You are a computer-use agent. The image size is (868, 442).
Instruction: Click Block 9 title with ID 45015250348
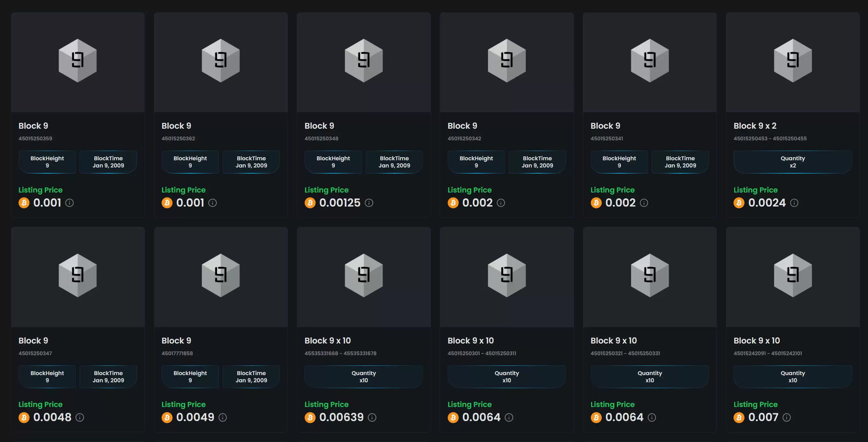[319, 126]
